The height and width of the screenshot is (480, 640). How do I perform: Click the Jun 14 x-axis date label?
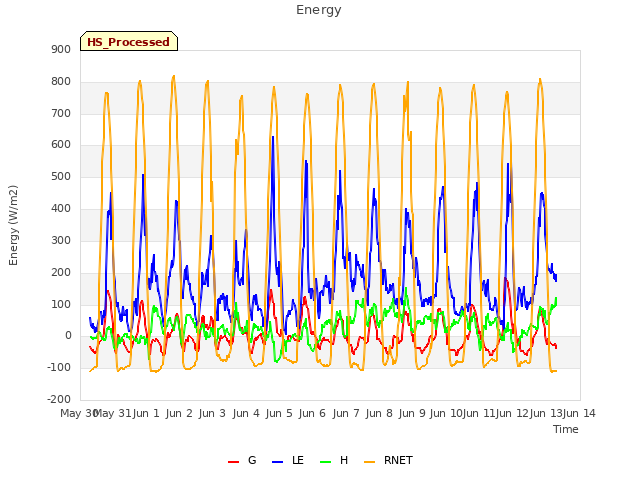point(579,413)
